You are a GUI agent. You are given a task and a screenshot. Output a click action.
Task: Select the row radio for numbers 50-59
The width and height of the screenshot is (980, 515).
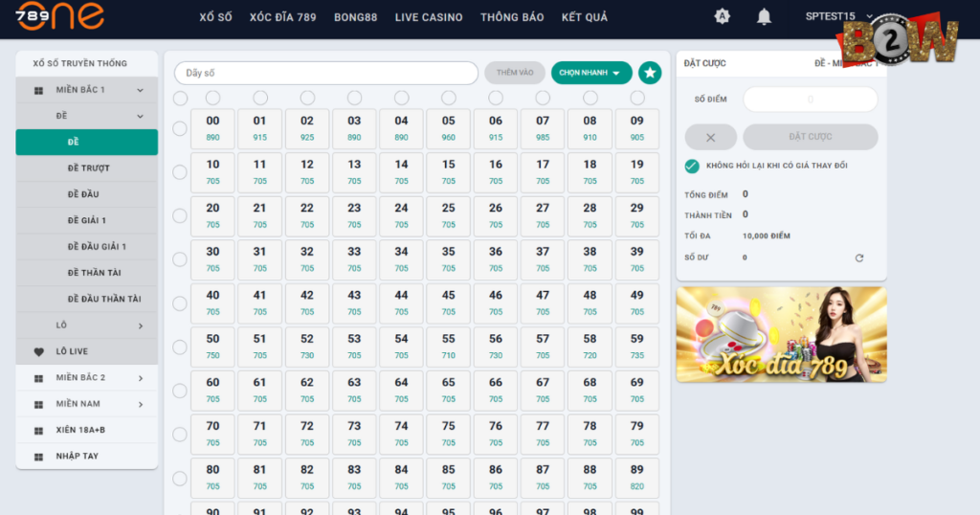180,347
